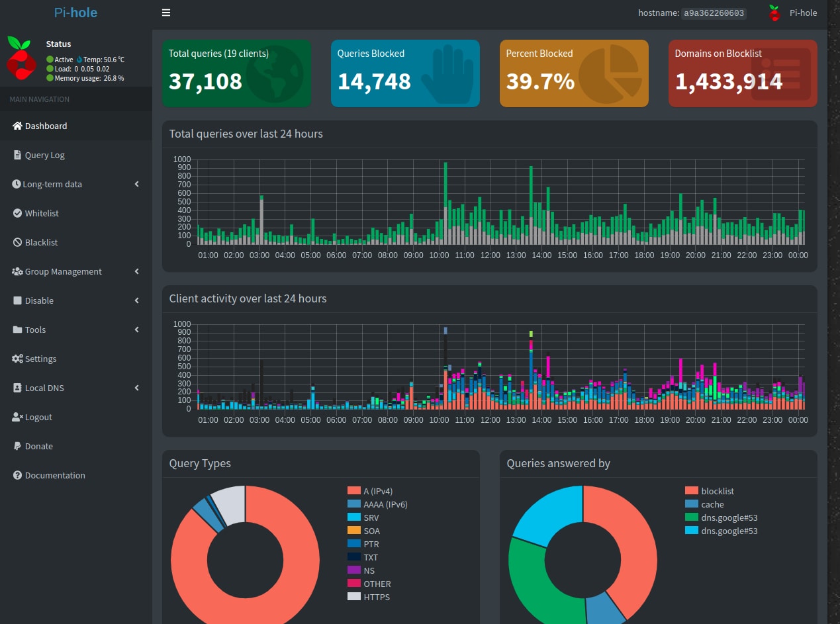Click the Whitelist check-circle icon
This screenshot has width=840, height=624.
click(17, 213)
